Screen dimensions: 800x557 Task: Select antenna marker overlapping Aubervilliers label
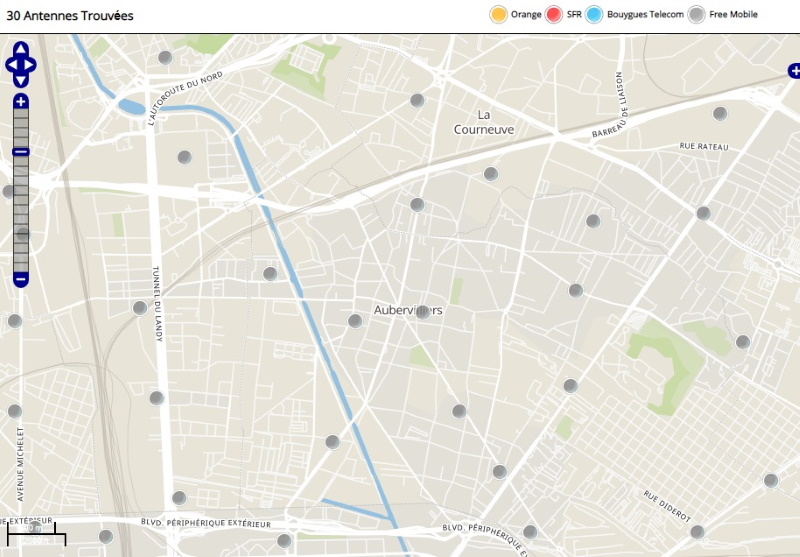[422, 312]
